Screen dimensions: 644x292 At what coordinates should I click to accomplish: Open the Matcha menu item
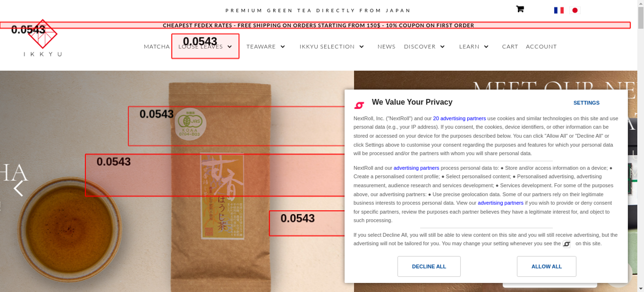click(x=156, y=47)
